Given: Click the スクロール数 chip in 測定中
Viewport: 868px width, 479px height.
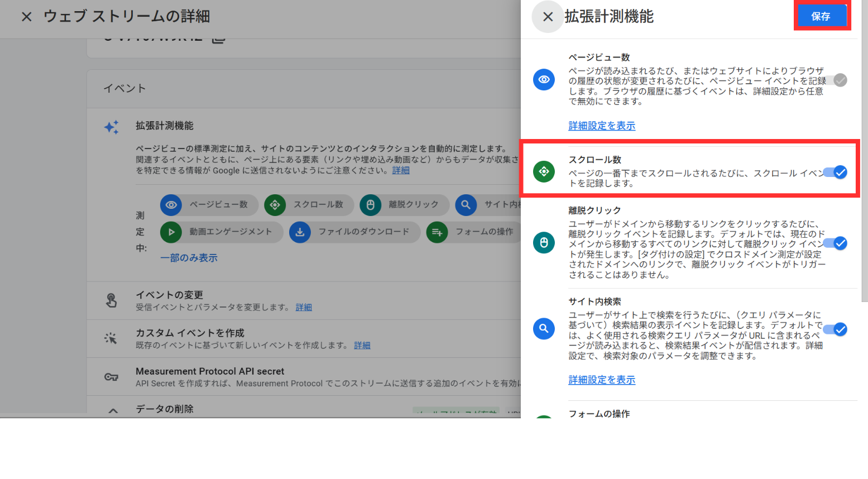Looking at the screenshot, I should [309, 205].
